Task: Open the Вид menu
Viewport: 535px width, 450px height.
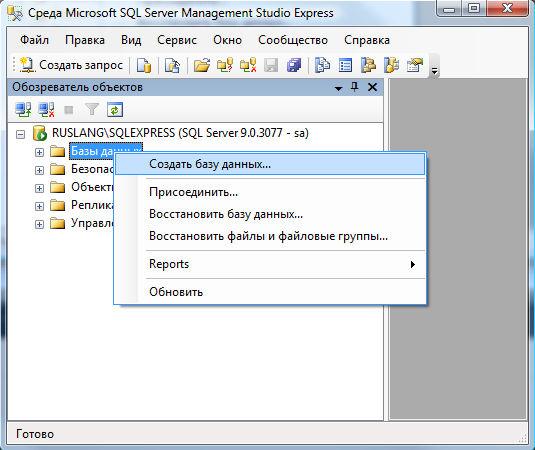Action: (x=131, y=40)
